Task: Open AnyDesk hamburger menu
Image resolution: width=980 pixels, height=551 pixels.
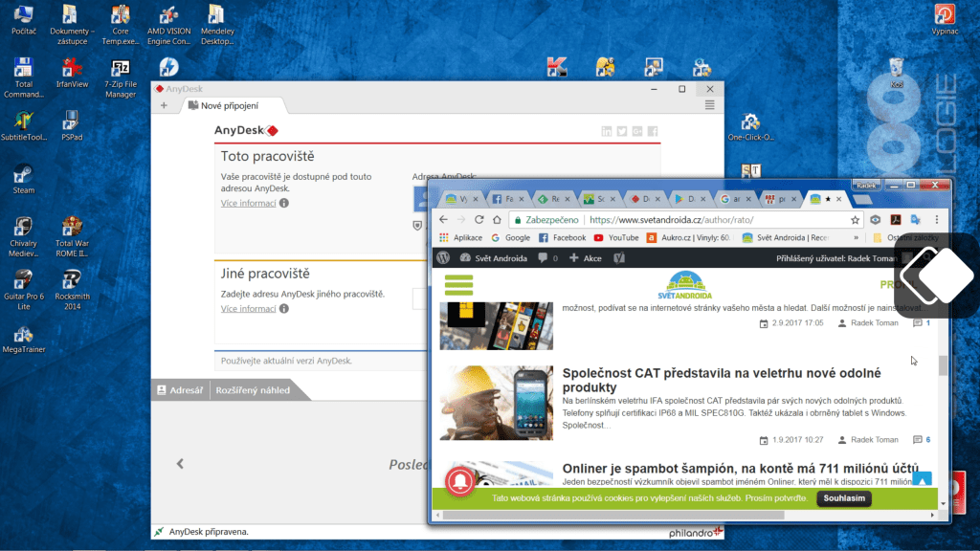Action: click(709, 105)
